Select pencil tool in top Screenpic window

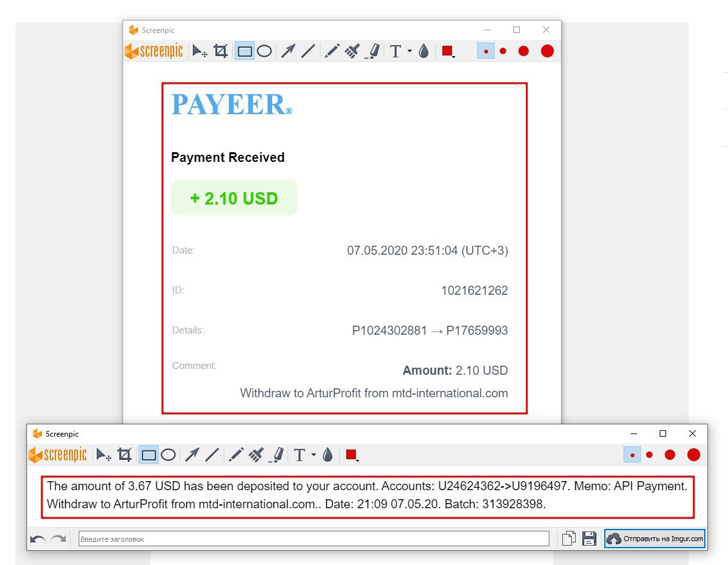[331, 51]
